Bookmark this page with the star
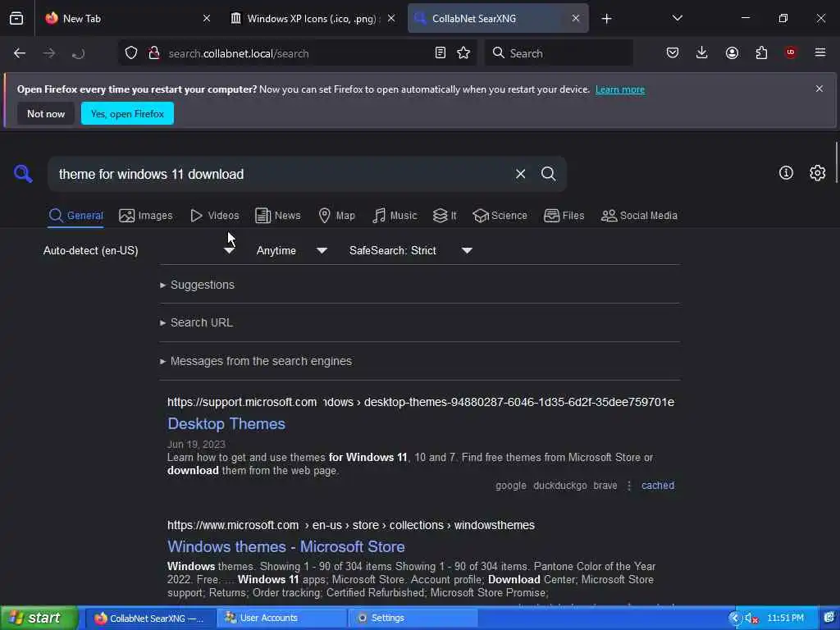 [463, 53]
